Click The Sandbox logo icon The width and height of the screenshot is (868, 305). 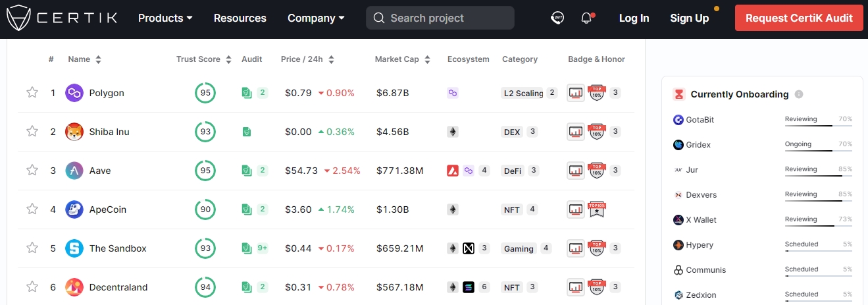74,248
